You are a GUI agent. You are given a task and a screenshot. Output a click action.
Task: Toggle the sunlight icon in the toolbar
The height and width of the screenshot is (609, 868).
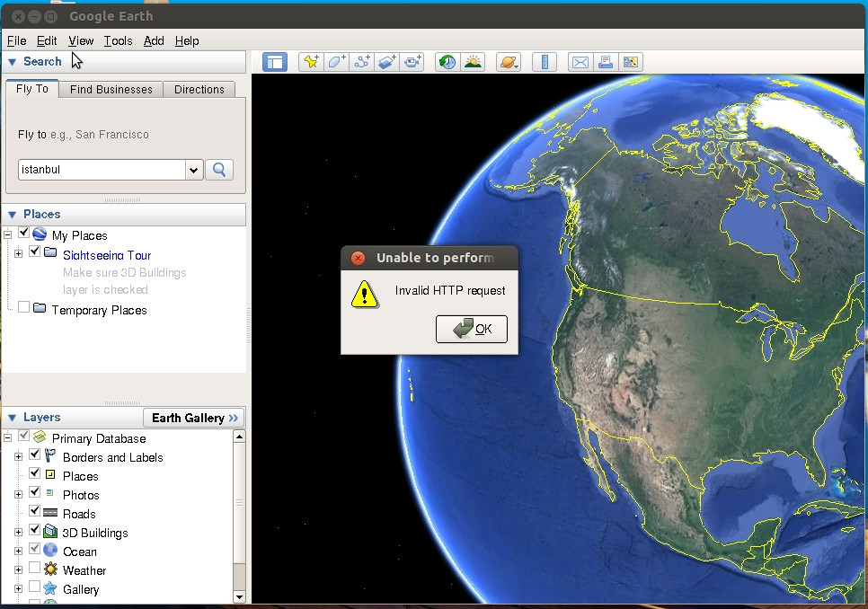coord(473,62)
